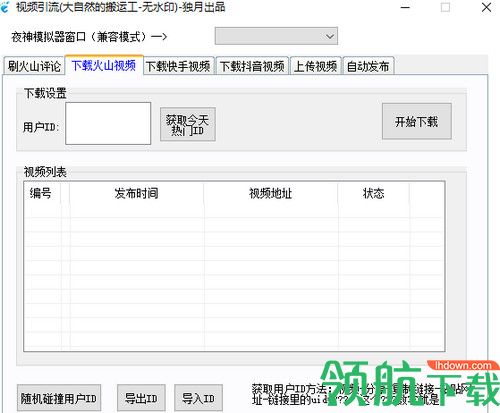Select the 下载火山视频 tab
Image resolution: width=500 pixels, height=413 pixels.
(104, 65)
